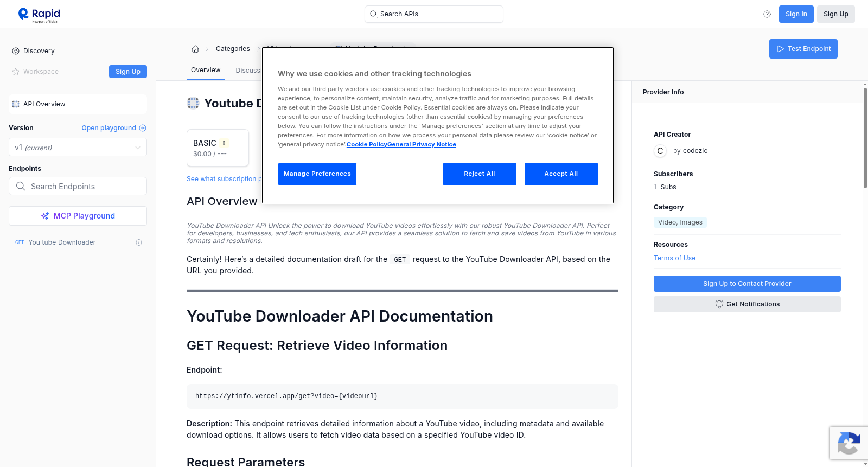Image resolution: width=868 pixels, height=467 pixels.
Task: Click the Sign In button
Action: (x=796, y=14)
